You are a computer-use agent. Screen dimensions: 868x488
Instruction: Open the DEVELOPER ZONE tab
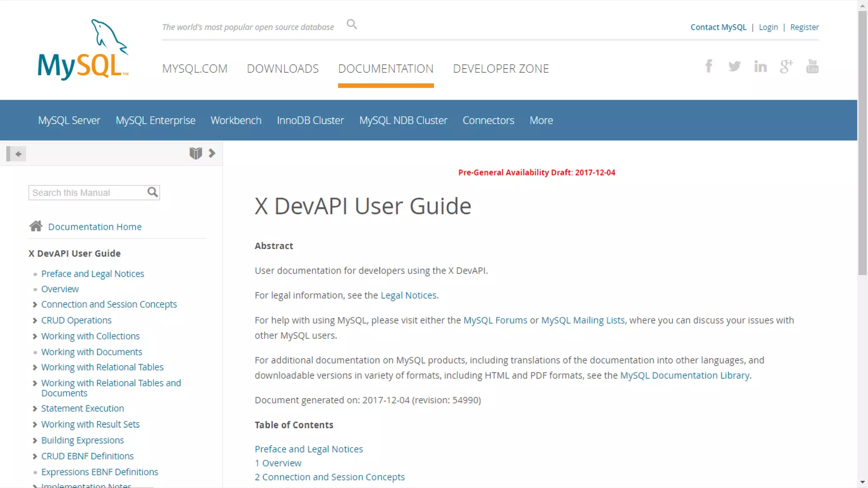501,69
